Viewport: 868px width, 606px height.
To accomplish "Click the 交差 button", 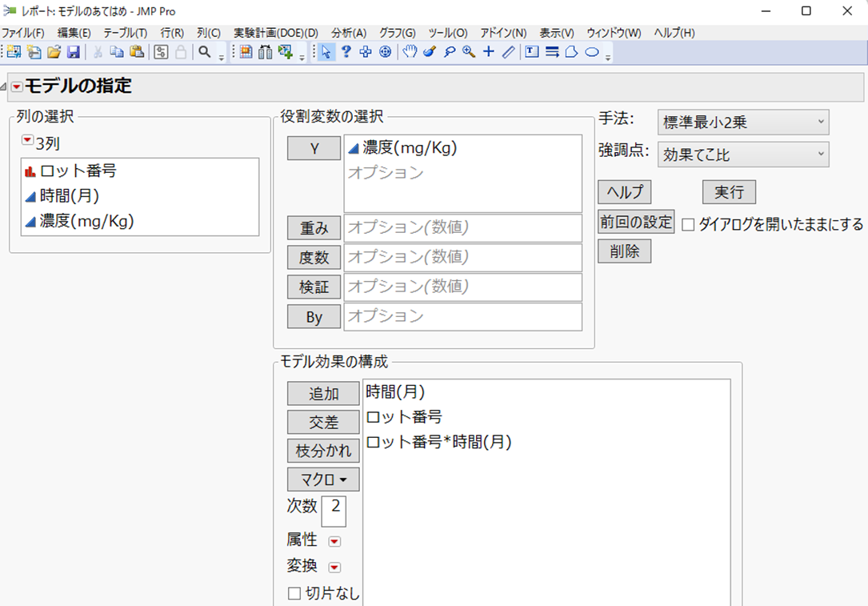I will [323, 422].
